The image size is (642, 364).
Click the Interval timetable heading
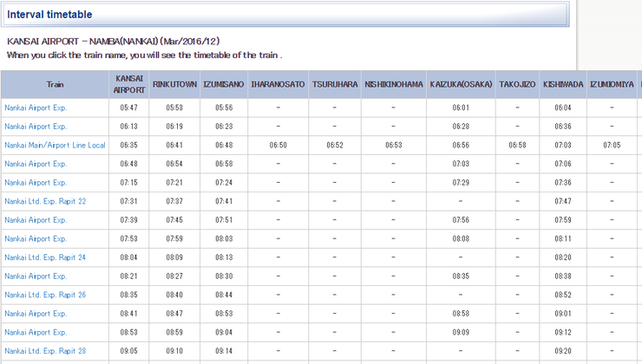(x=49, y=15)
